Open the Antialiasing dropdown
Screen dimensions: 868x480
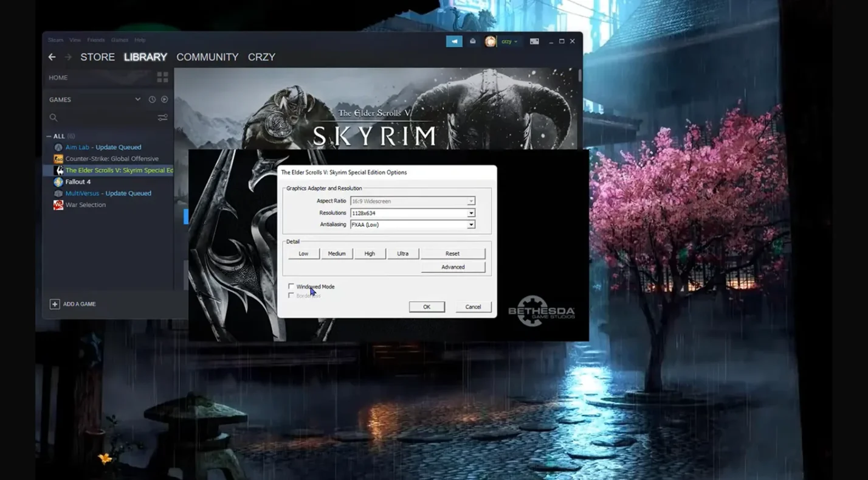(471, 224)
